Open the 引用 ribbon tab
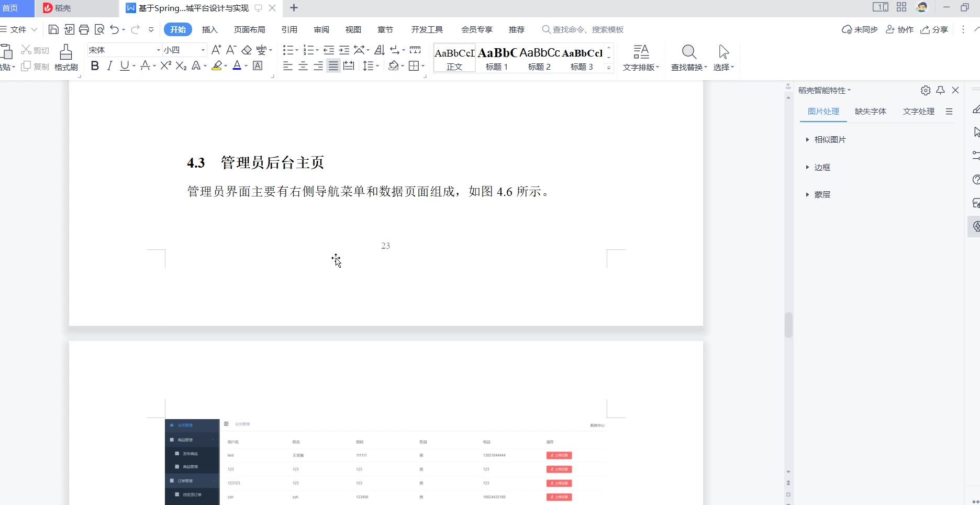Screen dimensions: 980x505 pyautogui.click(x=289, y=29)
